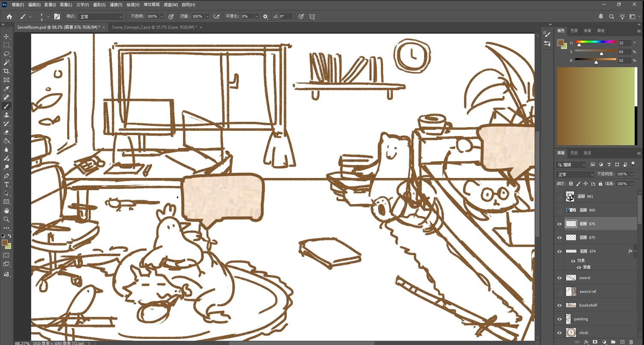Hide the 圖層 875 layer
The width and height of the screenshot is (644, 345).
pyautogui.click(x=559, y=238)
